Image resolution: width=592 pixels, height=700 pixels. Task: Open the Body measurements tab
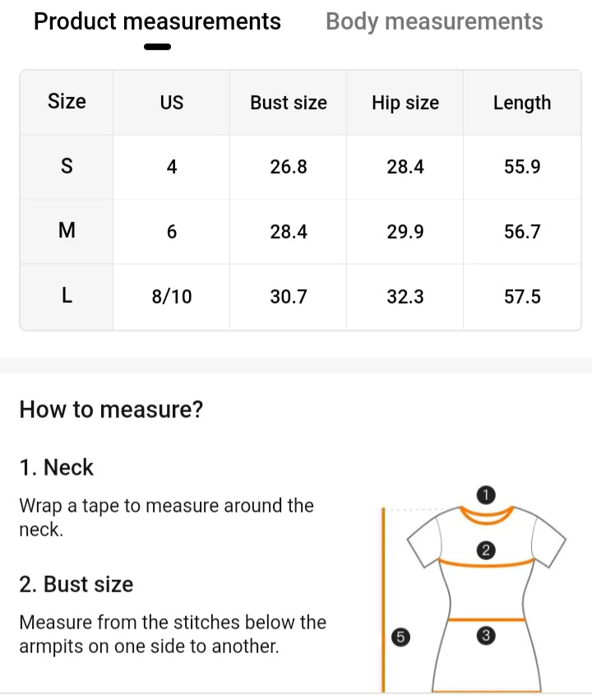tap(434, 21)
